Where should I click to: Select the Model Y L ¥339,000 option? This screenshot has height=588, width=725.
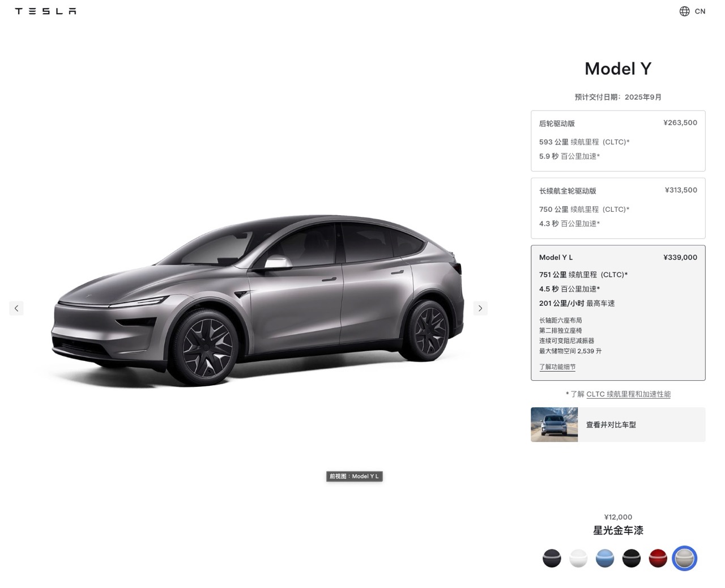tap(618, 313)
